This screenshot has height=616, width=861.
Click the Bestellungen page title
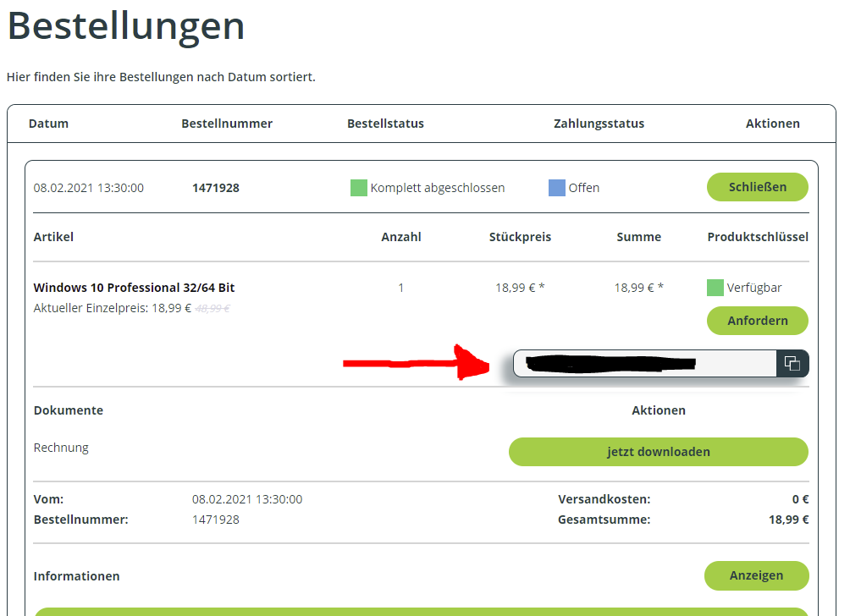click(126, 26)
